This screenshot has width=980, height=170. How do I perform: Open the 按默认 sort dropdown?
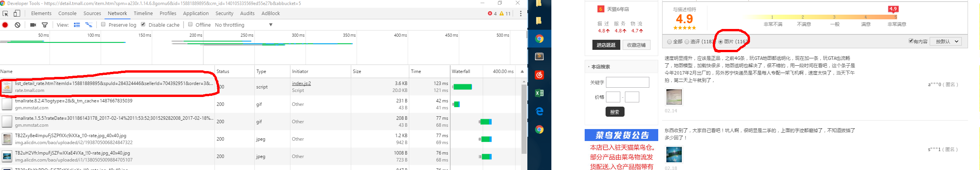pos(946,41)
